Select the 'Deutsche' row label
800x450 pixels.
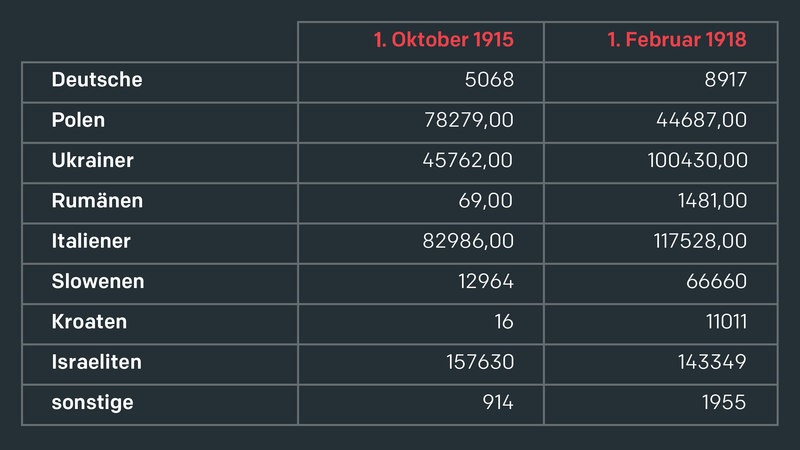click(97, 80)
